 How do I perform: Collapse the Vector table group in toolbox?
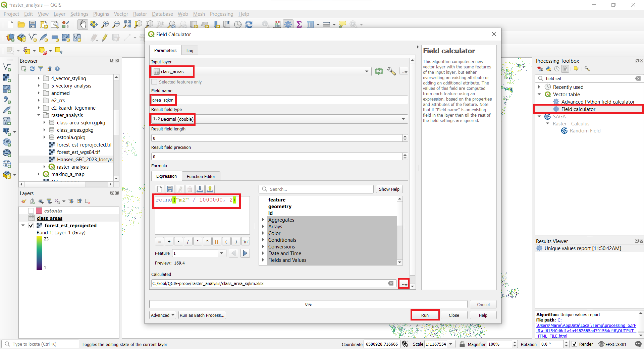tap(539, 95)
